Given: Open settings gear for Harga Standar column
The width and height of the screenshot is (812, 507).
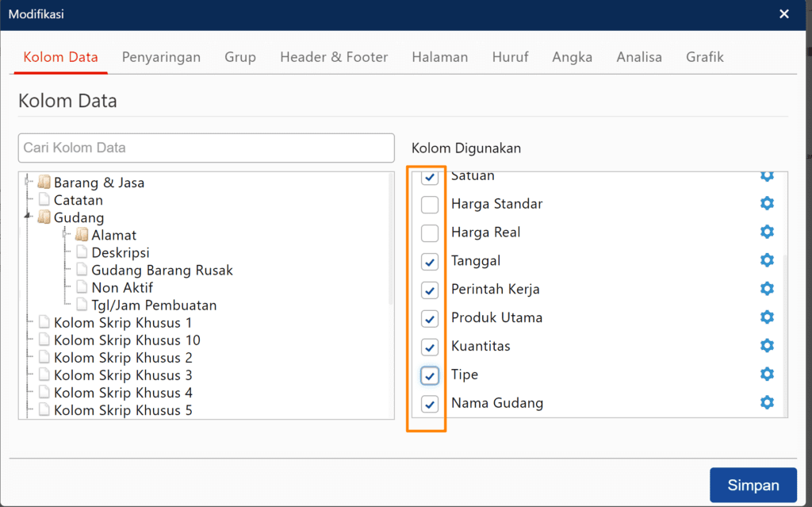Looking at the screenshot, I should click(x=767, y=203).
